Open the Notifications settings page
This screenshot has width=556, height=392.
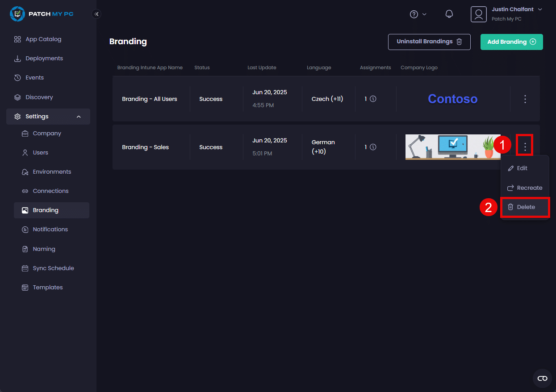50,229
